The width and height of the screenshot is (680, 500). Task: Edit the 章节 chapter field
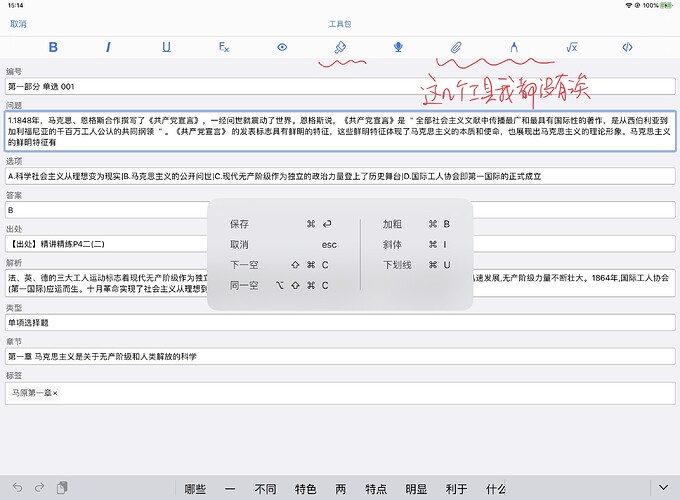340,356
